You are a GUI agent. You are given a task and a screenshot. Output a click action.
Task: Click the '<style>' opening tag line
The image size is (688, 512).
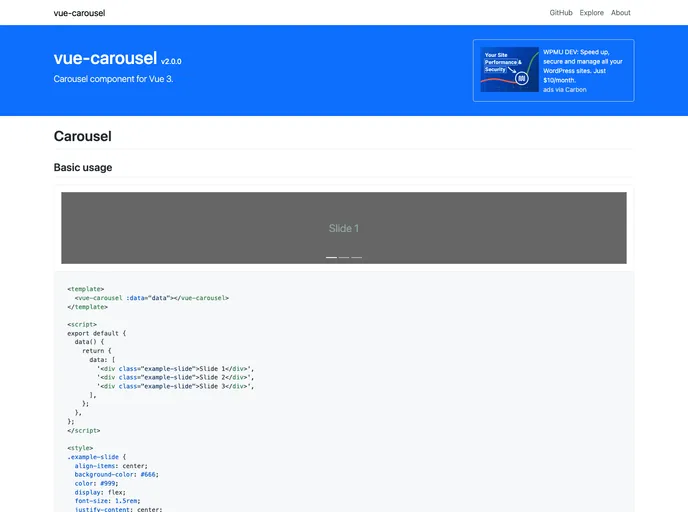tap(80, 448)
